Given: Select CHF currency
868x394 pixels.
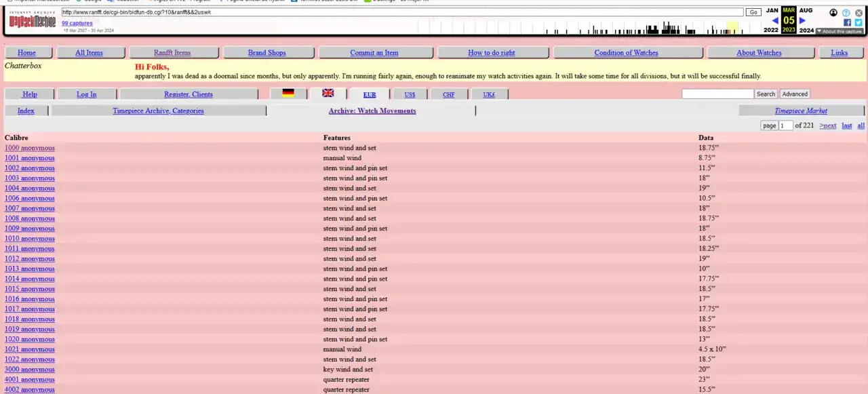Looking at the screenshot, I should 449,94.
